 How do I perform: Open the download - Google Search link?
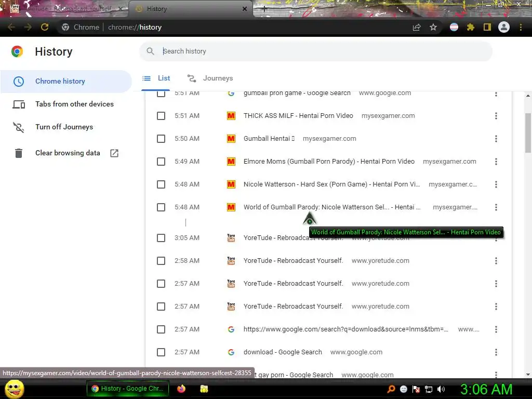[x=283, y=352]
